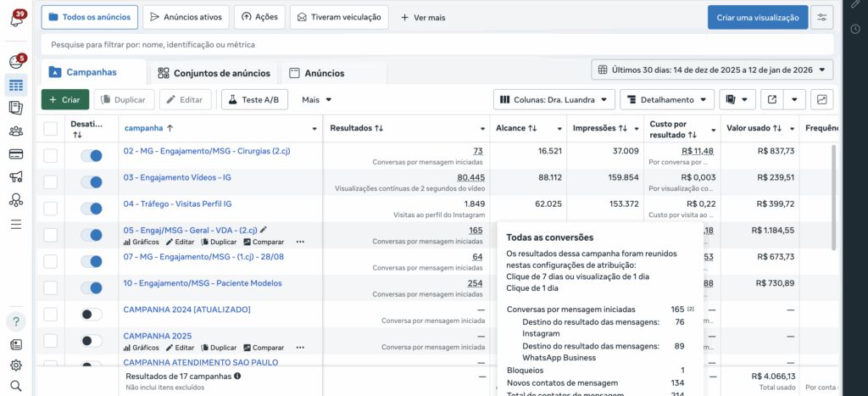Enable the CAMPANHA 2024 [ATUALIZADO] toggle

pyautogui.click(x=91, y=315)
